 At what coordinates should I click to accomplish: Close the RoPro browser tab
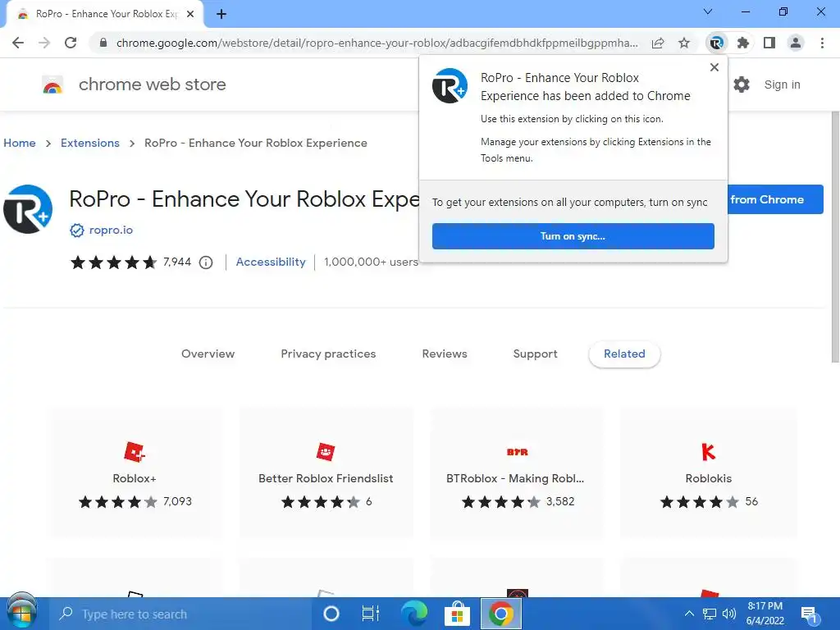click(190, 14)
